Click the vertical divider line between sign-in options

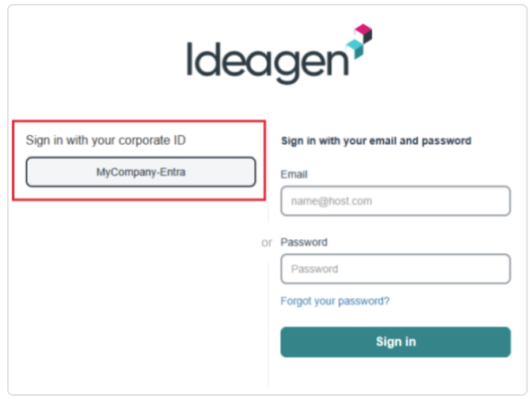pyautogui.click(x=268, y=317)
